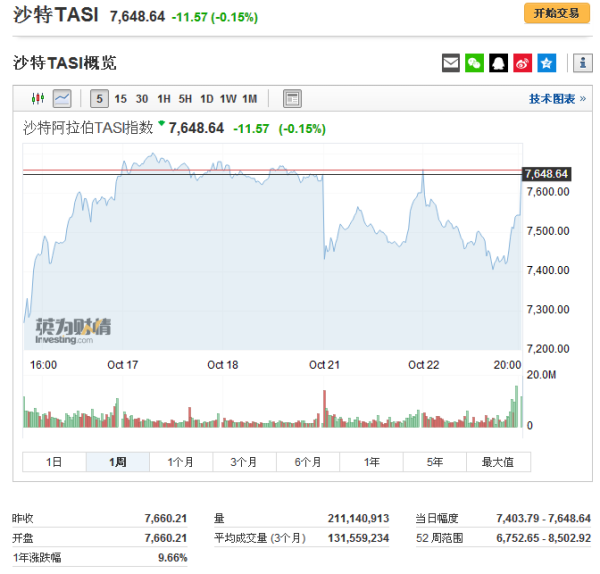
Task: Switch to 6个月 range tab
Action: tap(308, 462)
